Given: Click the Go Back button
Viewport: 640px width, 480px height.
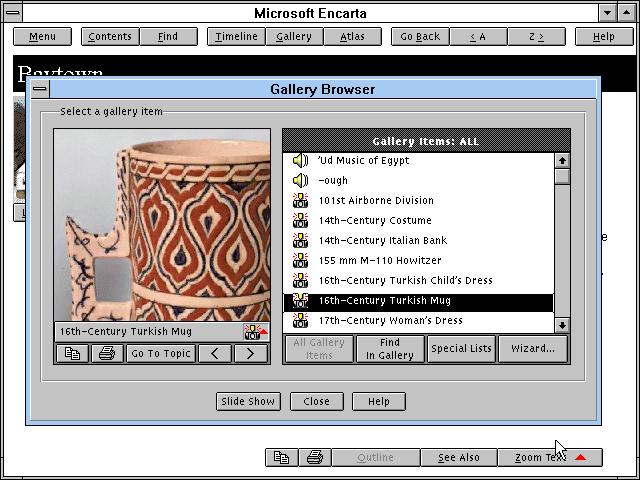Looking at the screenshot, I should (420, 37).
